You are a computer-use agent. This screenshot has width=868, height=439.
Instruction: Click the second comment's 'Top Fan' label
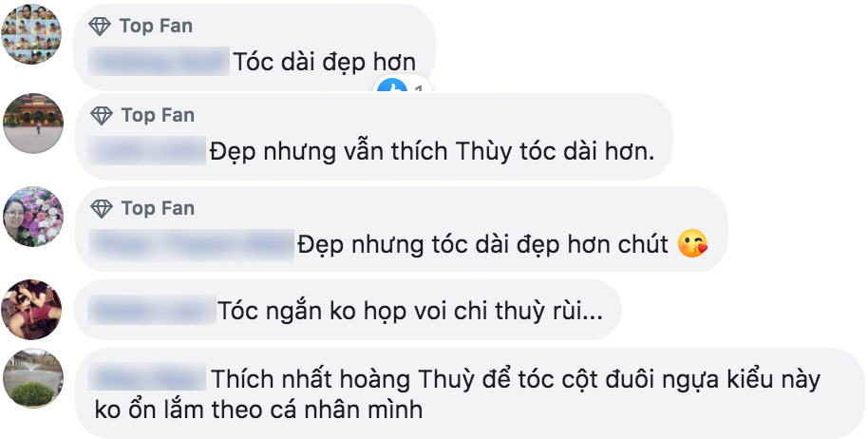point(158,115)
